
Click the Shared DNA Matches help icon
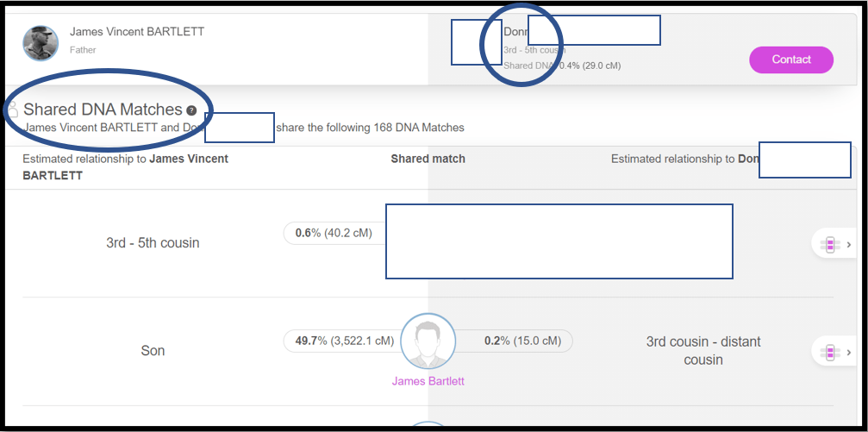tap(191, 110)
